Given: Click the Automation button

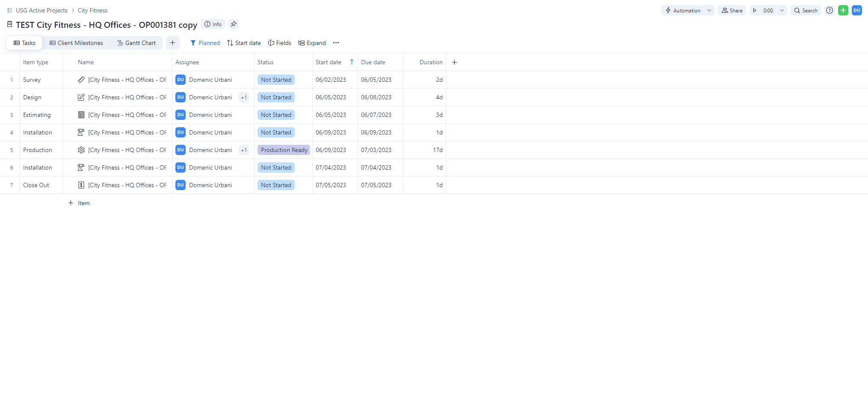Looking at the screenshot, I should click(x=683, y=10).
